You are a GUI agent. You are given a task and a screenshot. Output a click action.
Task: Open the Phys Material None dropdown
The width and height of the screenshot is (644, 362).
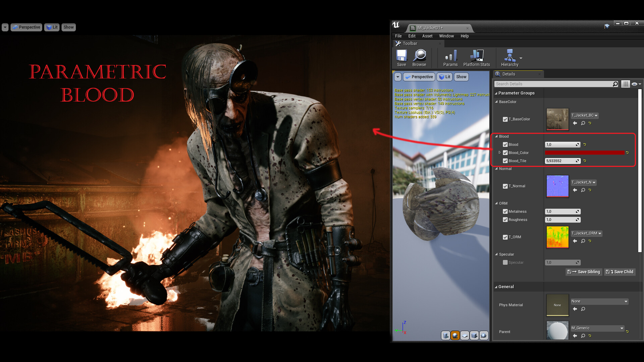[x=599, y=301]
